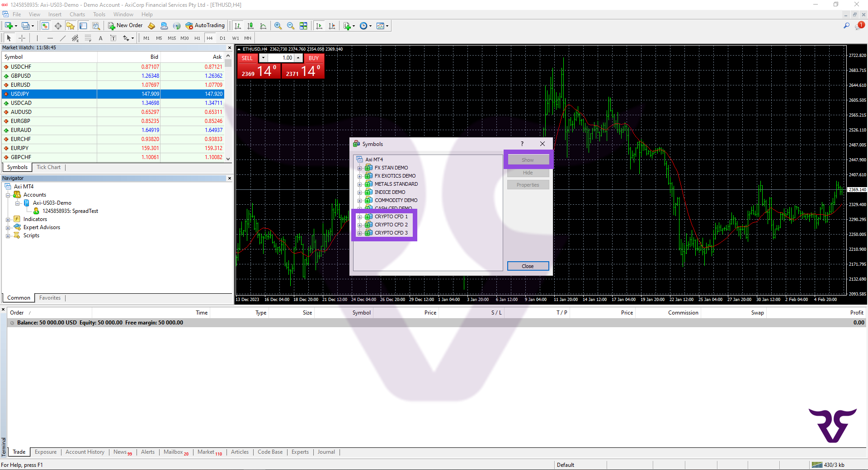Select the Vertical Line drawing tool
The height and width of the screenshot is (470, 868).
click(x=37, y=38)
